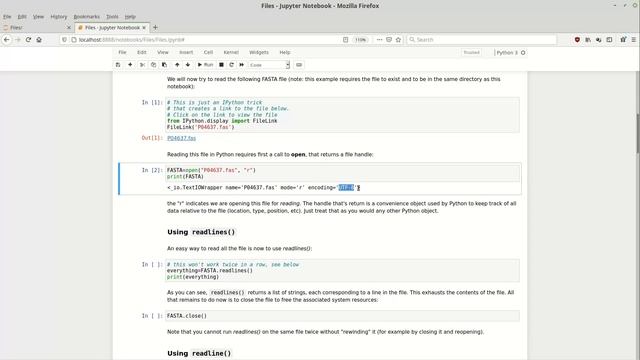This screenshot has width=640, height=360.
Task: Click inside code cell In [2]
Action: click(x=342, y=173)
